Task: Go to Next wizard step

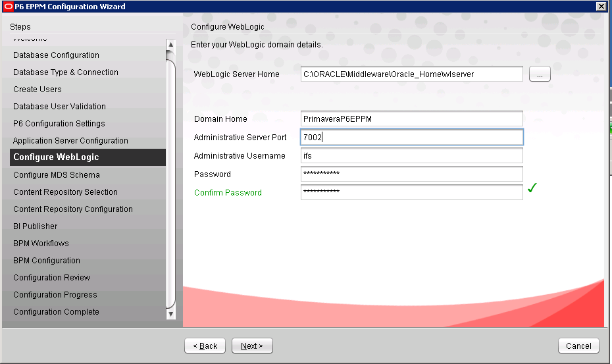Action: pos(251,346)
